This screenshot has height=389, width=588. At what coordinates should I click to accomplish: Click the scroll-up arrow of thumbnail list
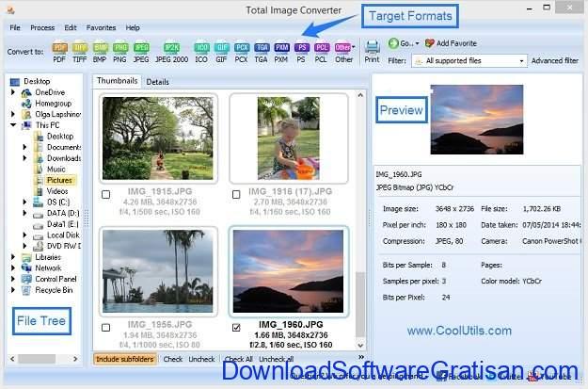pos(360,95)
